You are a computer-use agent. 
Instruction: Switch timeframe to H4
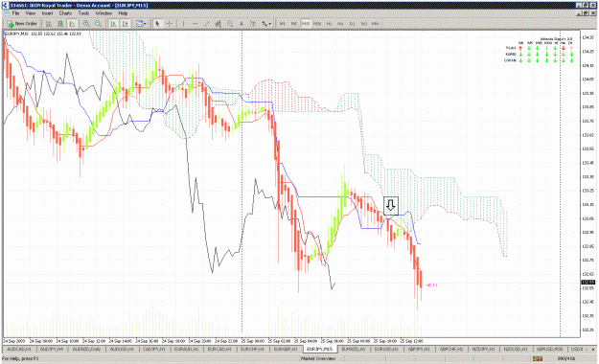340,24
